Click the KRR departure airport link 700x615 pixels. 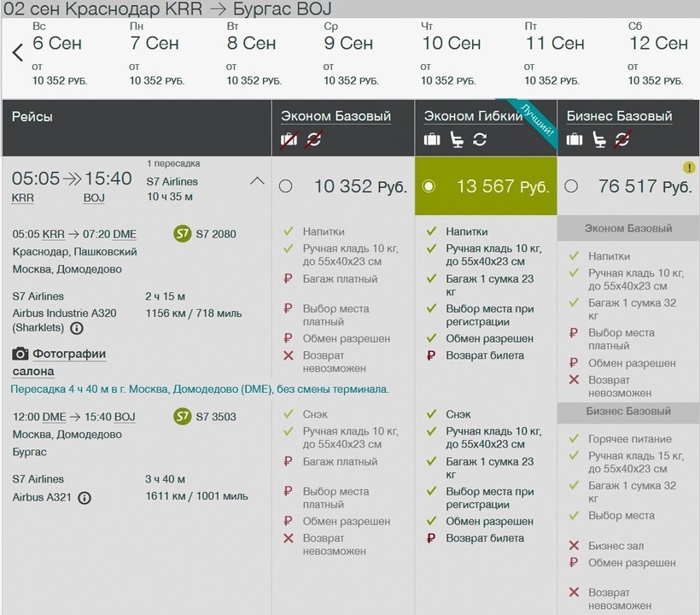23,197
